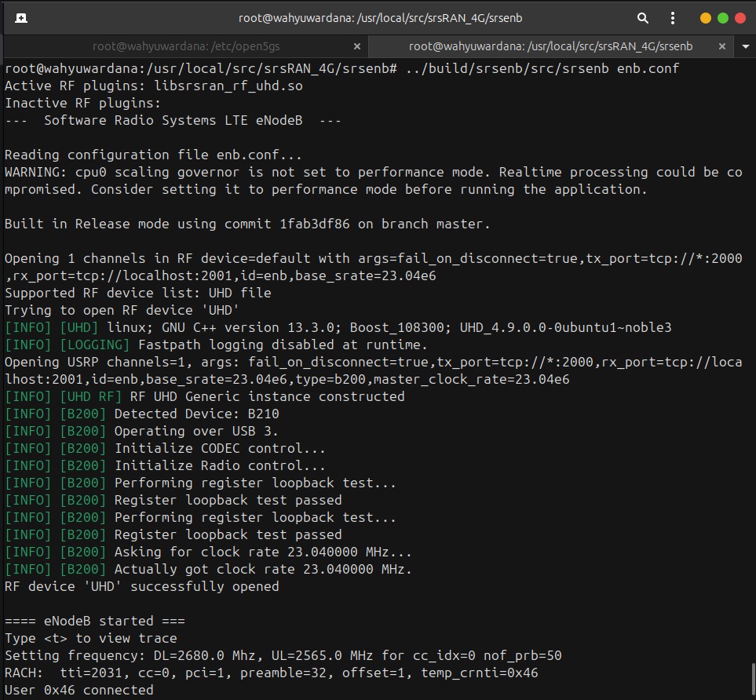This screenshot has height=700, width=756.
Task: Click 'Reading configuration file enb.conf...' line
Action: [153, 155]
